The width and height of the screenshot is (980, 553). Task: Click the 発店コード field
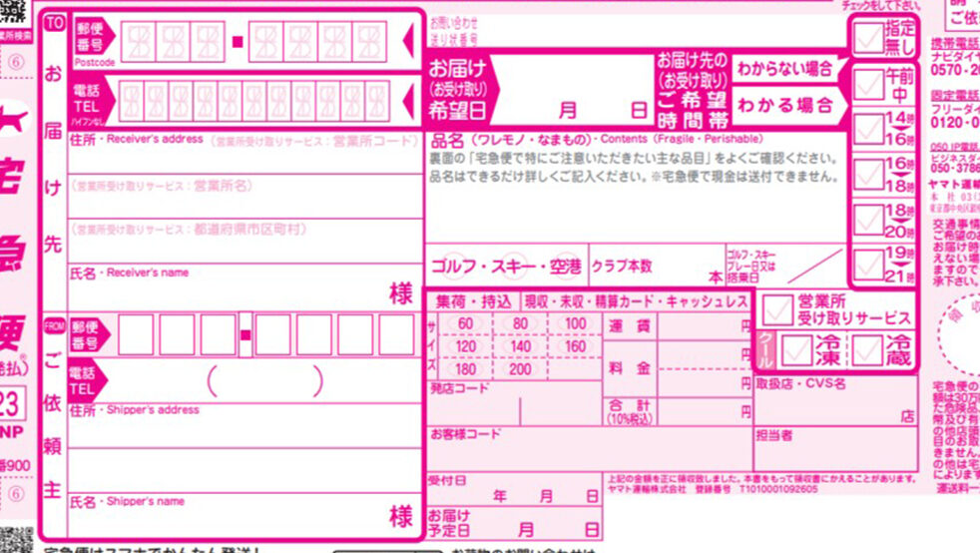pyautogui.click(x=514, y=403)
